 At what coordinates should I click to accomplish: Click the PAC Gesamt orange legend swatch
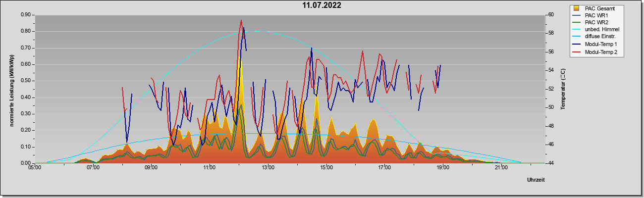[x=577, y=8]
